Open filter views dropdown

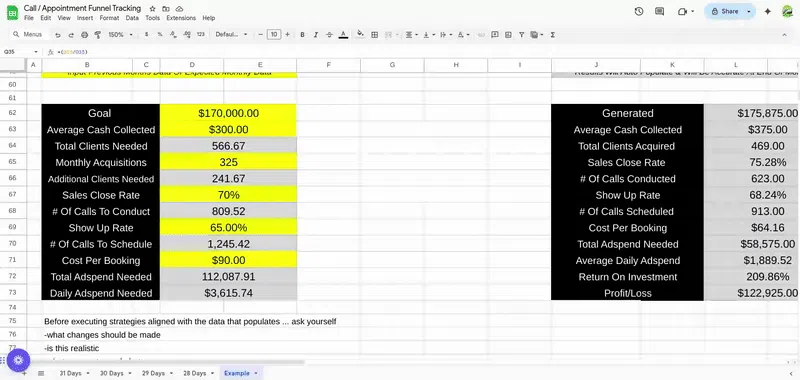536,35
